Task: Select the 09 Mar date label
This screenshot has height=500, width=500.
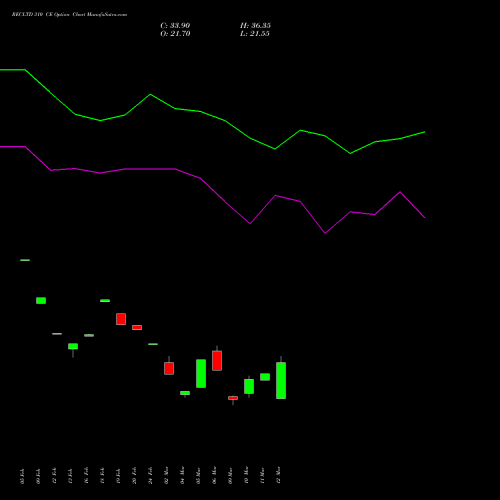Action: [x=230, y=475]
